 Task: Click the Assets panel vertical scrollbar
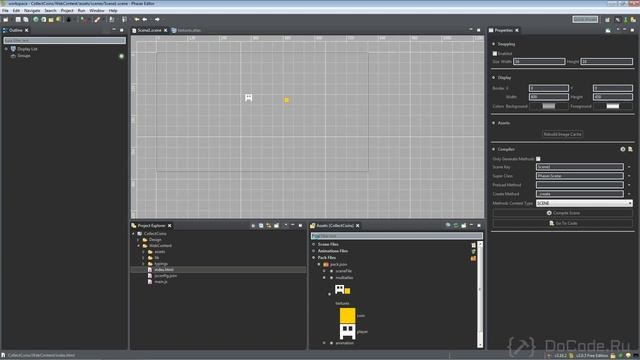tap(480, 294)
